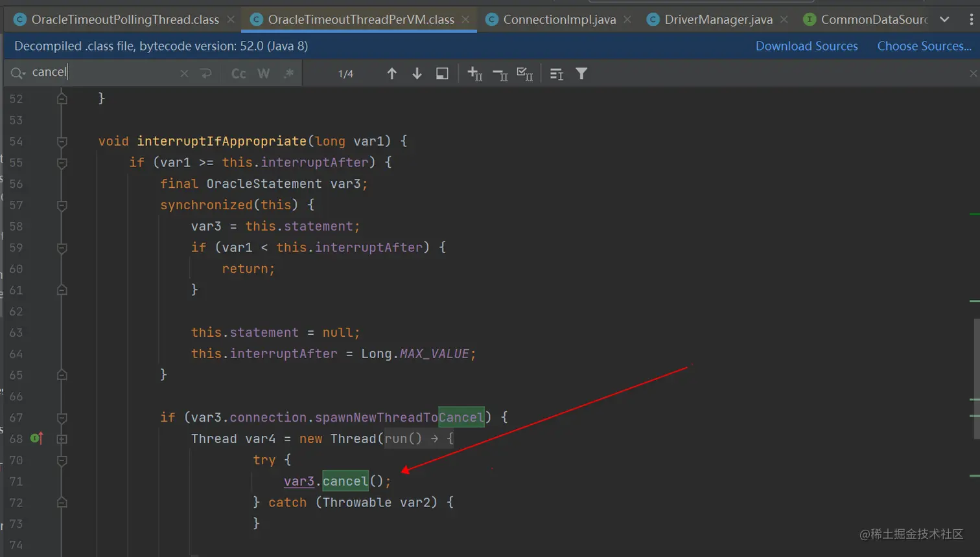Image resolution: width=980 pixels, height=557 pixels.
Task: Click line number 63 in gutter
Action: coord(16,333)
